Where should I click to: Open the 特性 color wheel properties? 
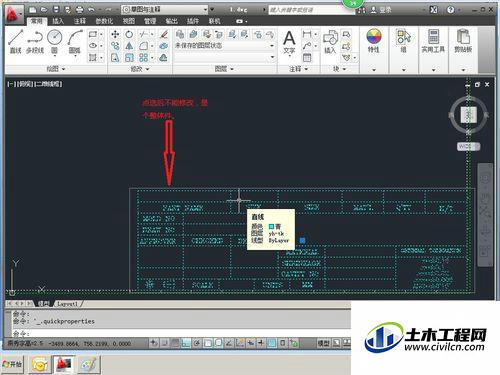[374, 41]
